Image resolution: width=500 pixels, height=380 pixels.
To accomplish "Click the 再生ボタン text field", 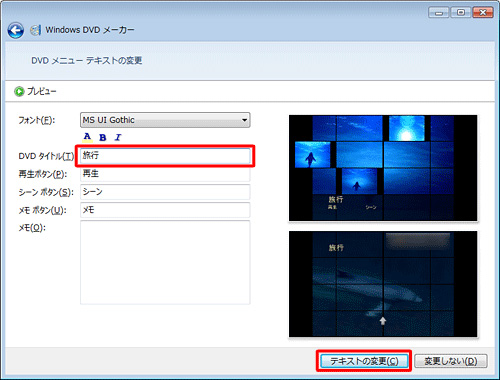I will [165, 174].
